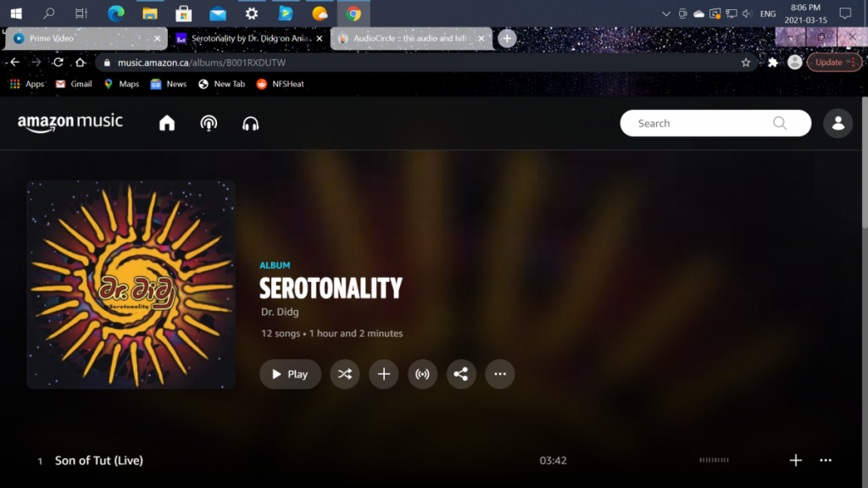This screenshot has height=488, width=868.
Task: Click the address bar URL
Action: (202, 63)
